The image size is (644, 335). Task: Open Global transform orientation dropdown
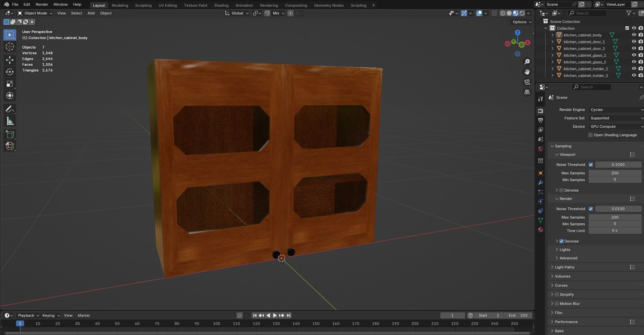pyautogui.click(x=237, y=13)
